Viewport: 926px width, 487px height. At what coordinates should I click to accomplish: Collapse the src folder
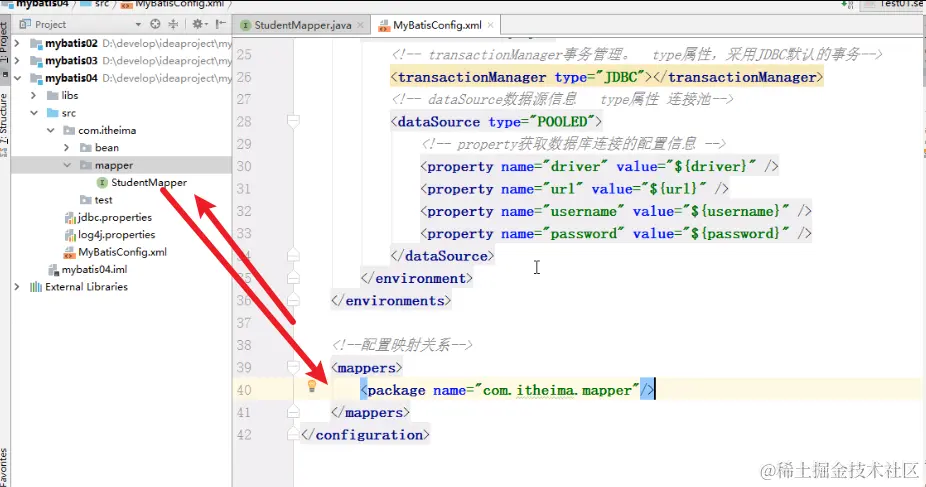pyautogui.click(x=34, y=113)
